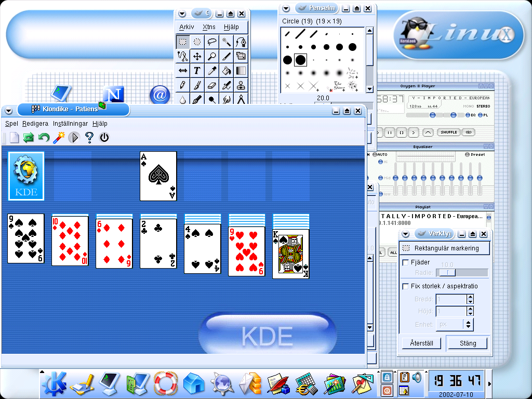The width and height of the screenshot is (532, 399).
Task: Expand the panel hide arrow beside the clock
Action: tap(489, 384)
